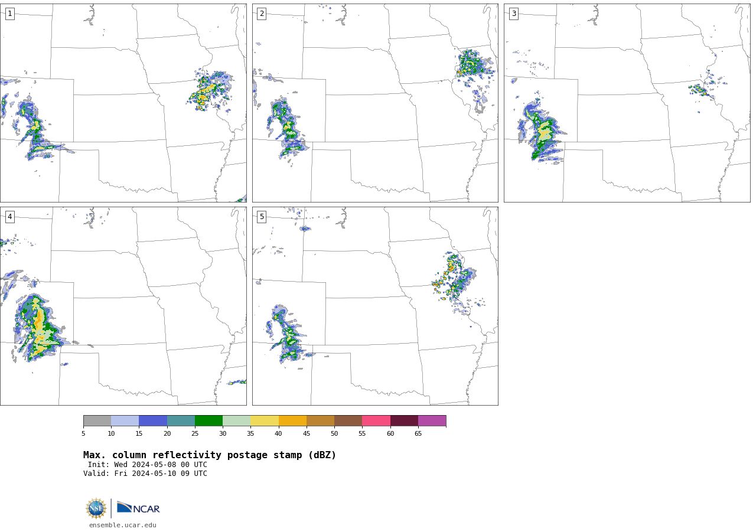
Task: Click the panel number 4 label
Action: (9, 217)
